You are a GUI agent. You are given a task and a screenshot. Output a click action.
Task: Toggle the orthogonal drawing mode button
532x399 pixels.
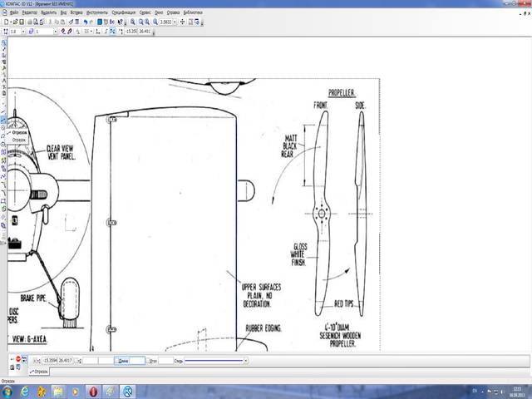tap(99, 32)
